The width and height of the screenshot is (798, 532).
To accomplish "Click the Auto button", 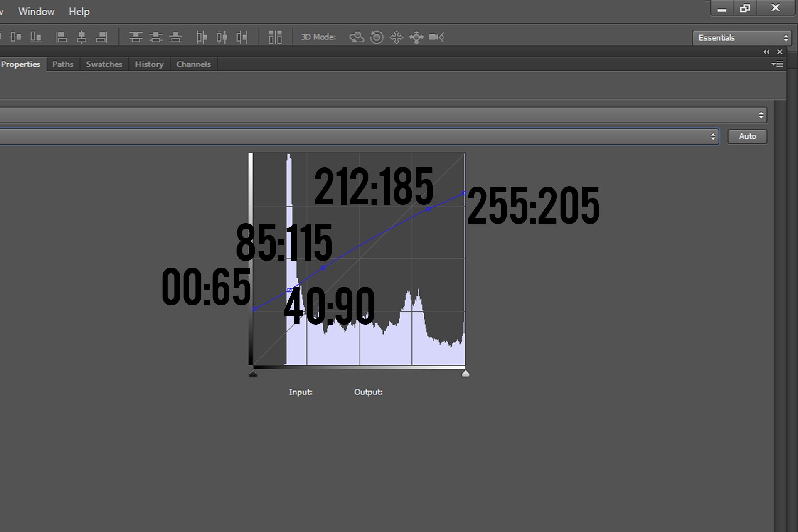I will 747,136.
